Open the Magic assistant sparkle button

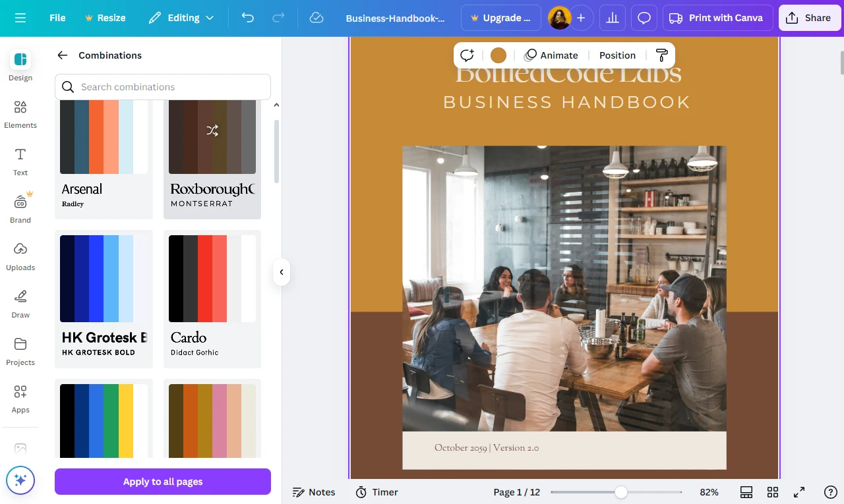[x=20, y=480]
